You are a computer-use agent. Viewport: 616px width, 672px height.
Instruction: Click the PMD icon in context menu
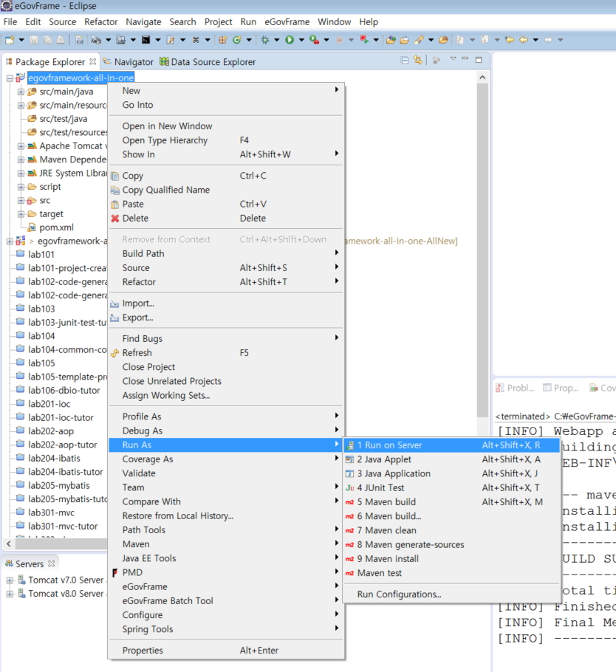[114, 573]
